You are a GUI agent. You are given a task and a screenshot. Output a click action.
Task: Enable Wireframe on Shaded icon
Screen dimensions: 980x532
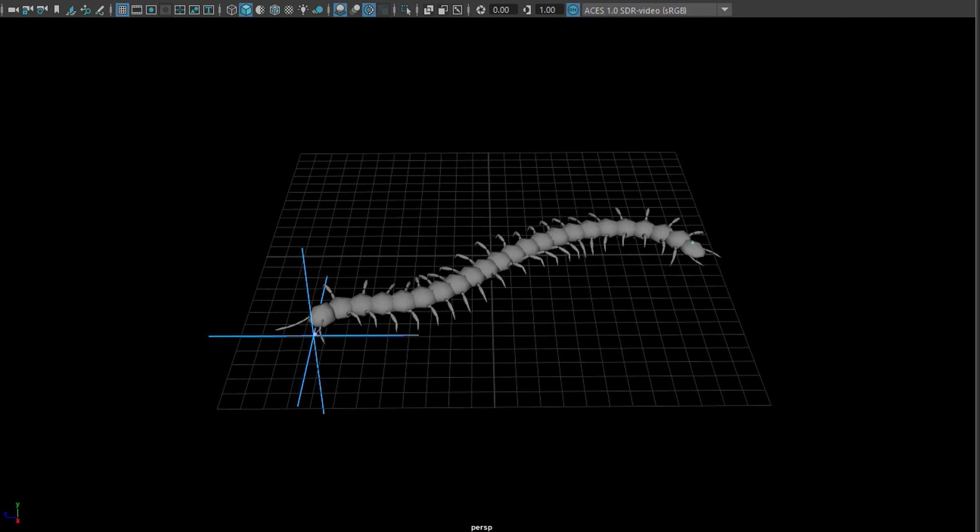275,10
